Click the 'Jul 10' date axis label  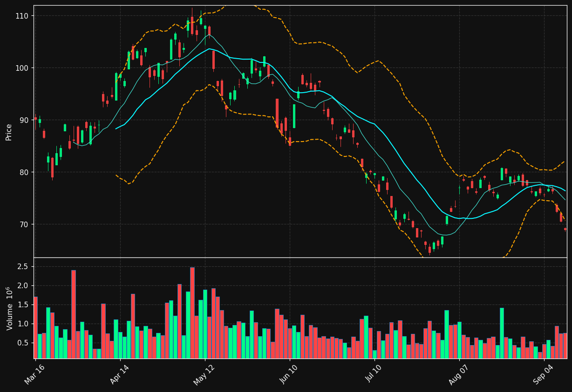coord(374,374)
